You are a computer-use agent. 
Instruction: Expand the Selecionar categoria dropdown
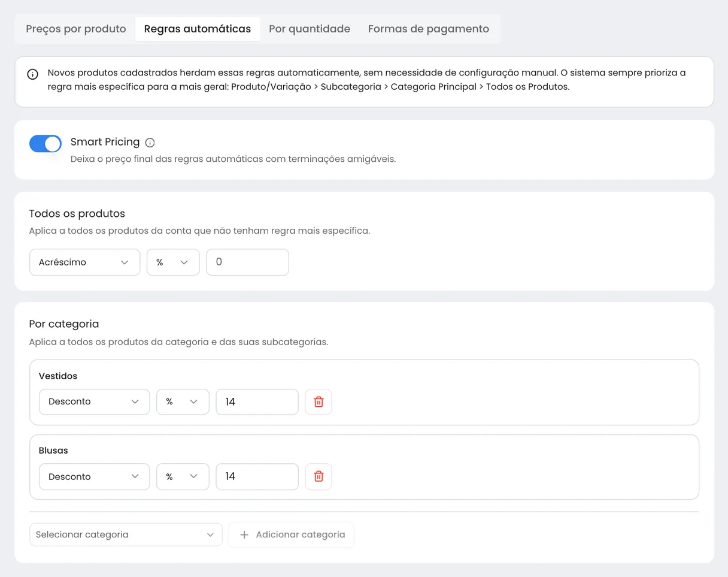126,534
